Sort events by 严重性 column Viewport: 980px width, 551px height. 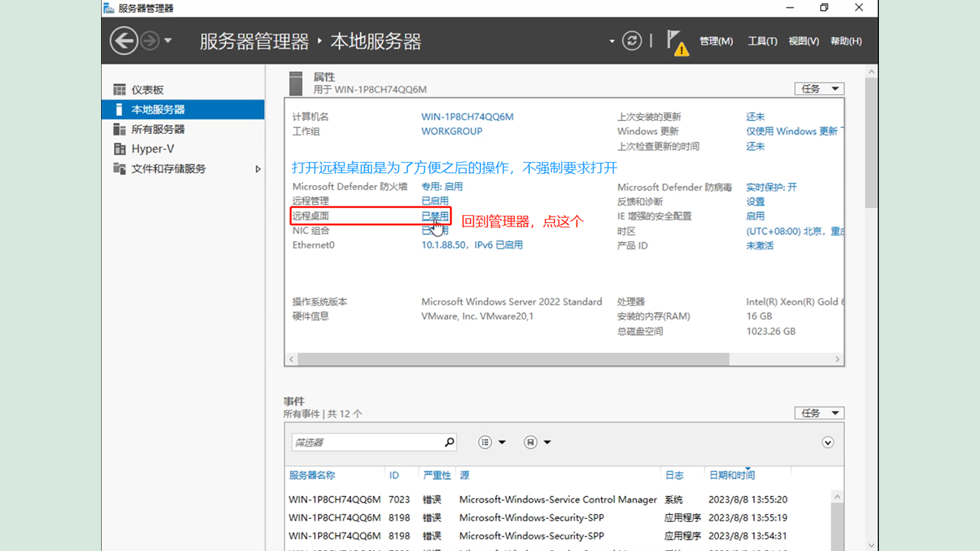[437, 475]
